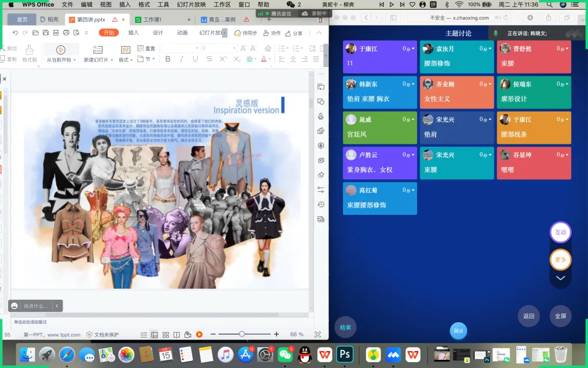588x368 pixels.
Task: Toggle normal view in status bar
Action: [x=155, y=335]
